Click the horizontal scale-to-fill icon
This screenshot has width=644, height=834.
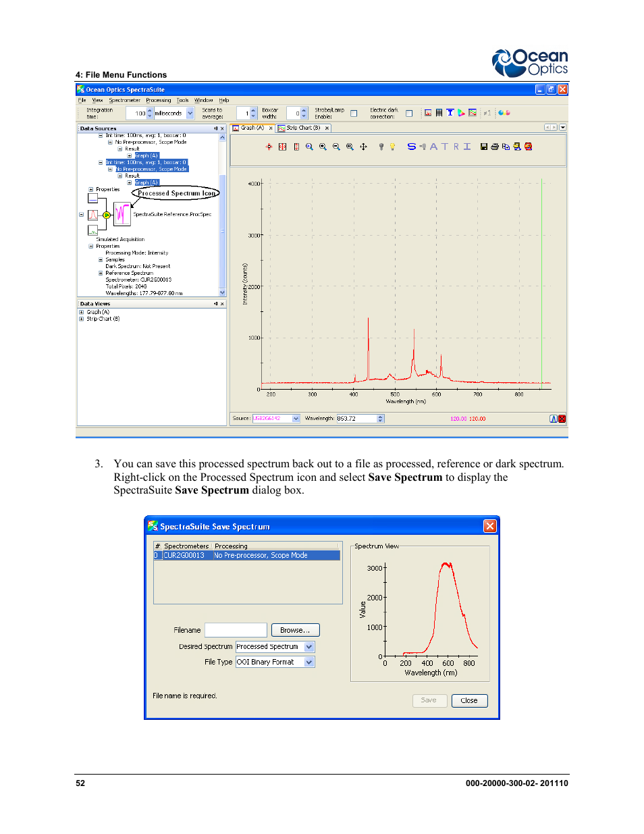click(282, 147)
